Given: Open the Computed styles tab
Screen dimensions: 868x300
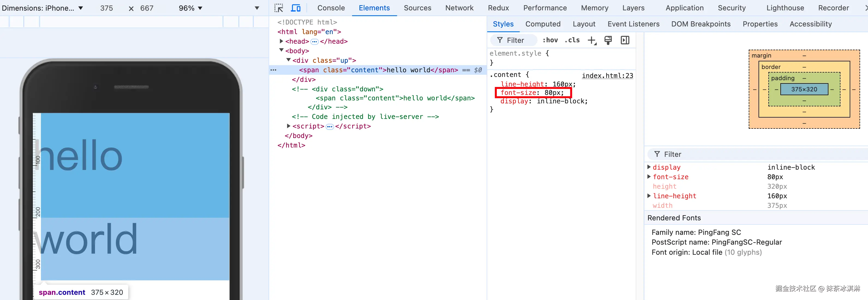Looking at the screenshot, I should 543,24.
